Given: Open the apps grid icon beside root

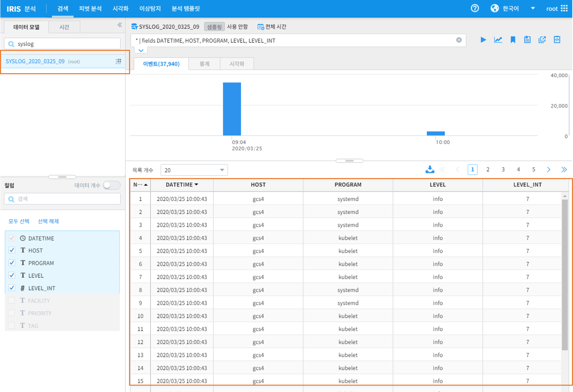Looking at the screenshot, I should 564,8.
